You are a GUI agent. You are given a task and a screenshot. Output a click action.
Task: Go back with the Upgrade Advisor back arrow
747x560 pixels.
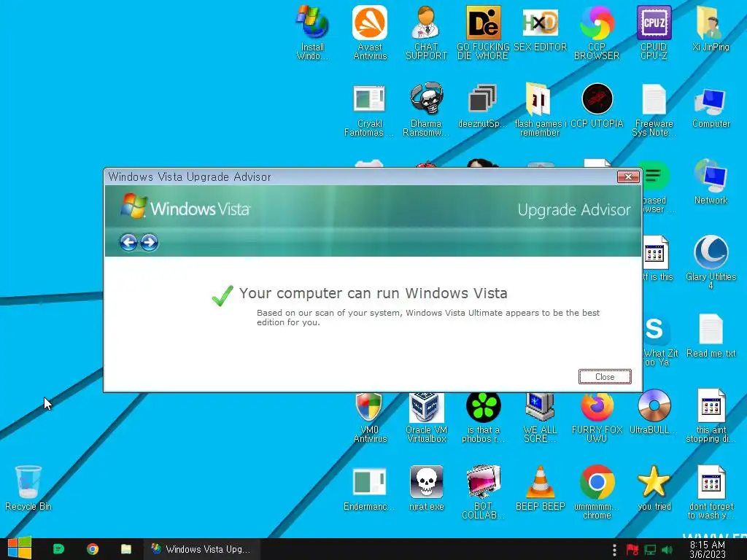pos(128,242)
